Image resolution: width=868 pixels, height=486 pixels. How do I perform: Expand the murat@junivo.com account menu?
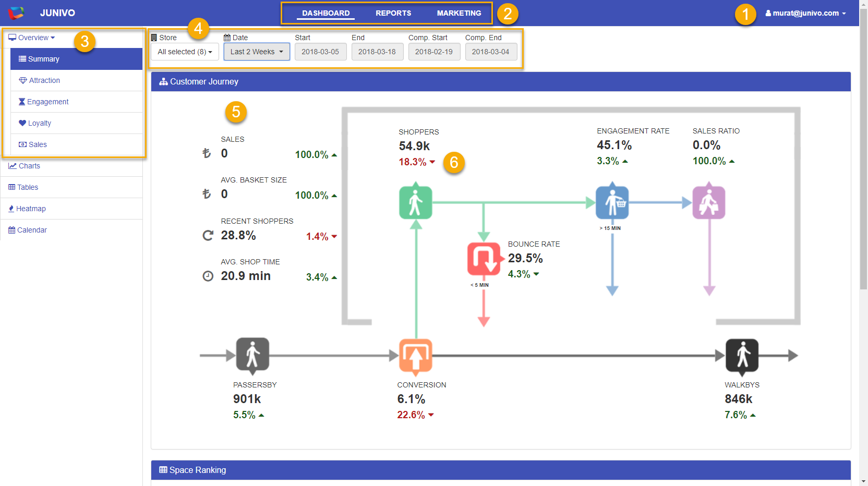click(x=805, y=13)
